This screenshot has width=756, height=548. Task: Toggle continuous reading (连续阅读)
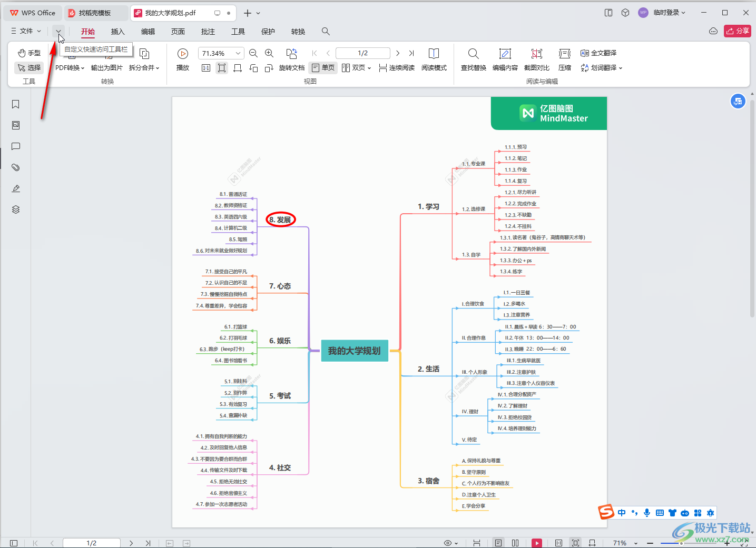[397, 68]
